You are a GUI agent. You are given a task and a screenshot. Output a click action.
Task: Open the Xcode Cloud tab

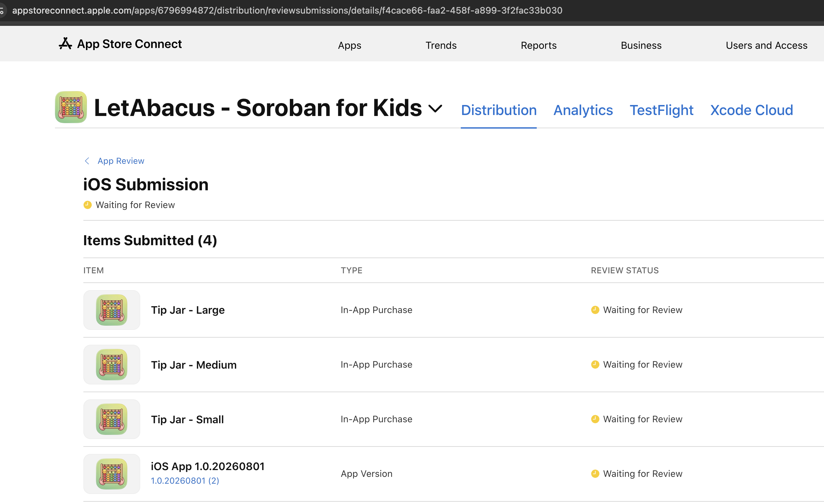[x=751, y=110]
